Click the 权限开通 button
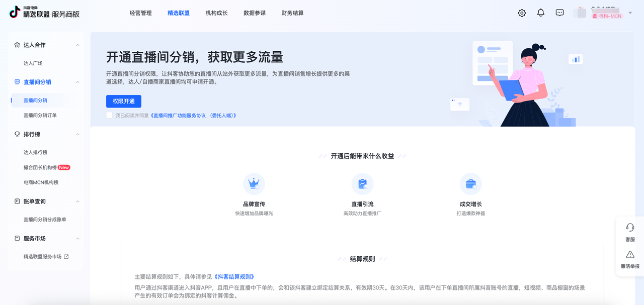 [124, 101]
